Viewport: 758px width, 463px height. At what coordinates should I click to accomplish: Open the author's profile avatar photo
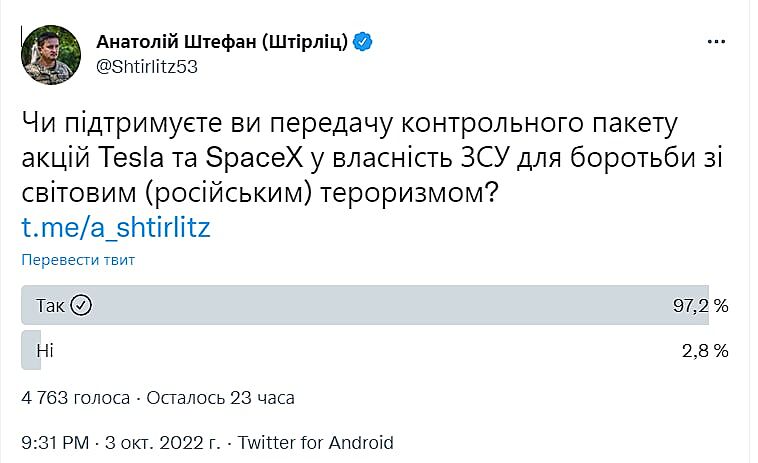50,54
